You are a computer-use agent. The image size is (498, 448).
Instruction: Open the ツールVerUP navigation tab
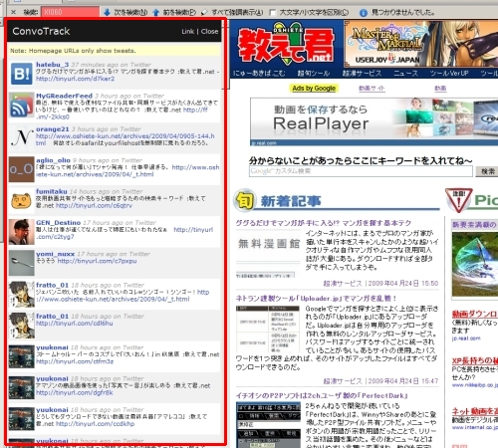pyautogui.click(x=449, y=73)
